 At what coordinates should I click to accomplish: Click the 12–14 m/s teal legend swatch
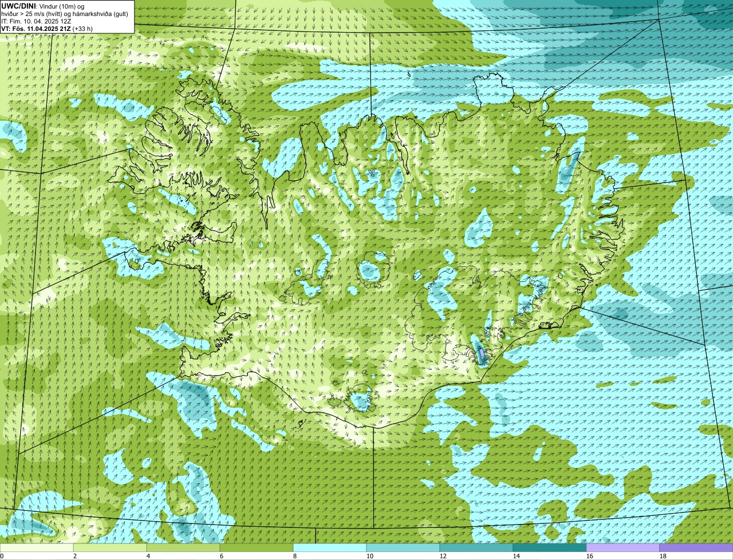(x=476, y=547)
